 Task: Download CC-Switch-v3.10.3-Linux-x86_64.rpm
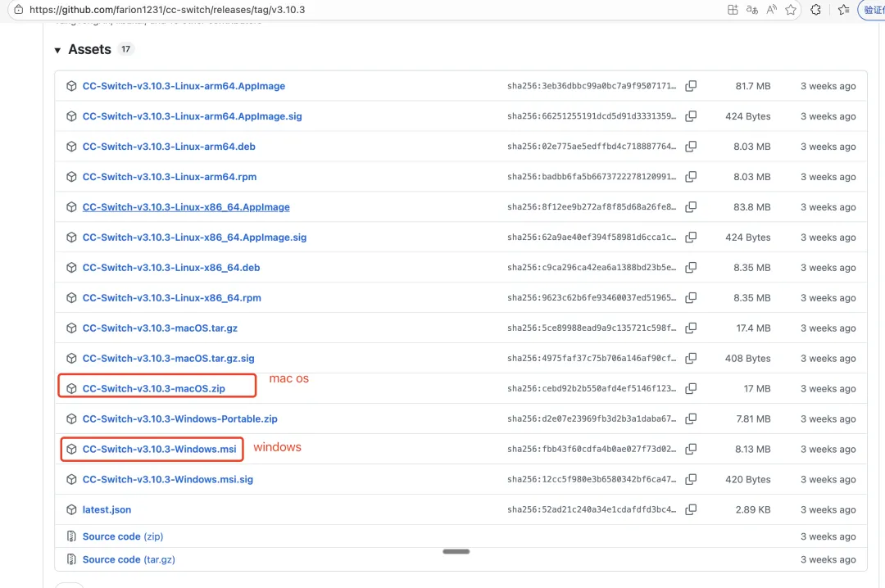click(x=171, y=297)
